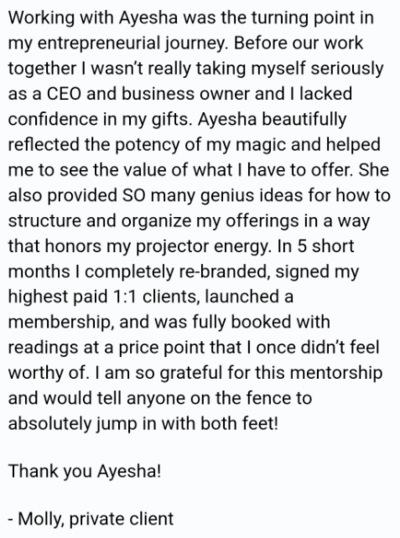Viewport: 400px width, 538px height.
Task: Click the line 'Thank you Ayesha!'
Action: (x=84, y=471)
